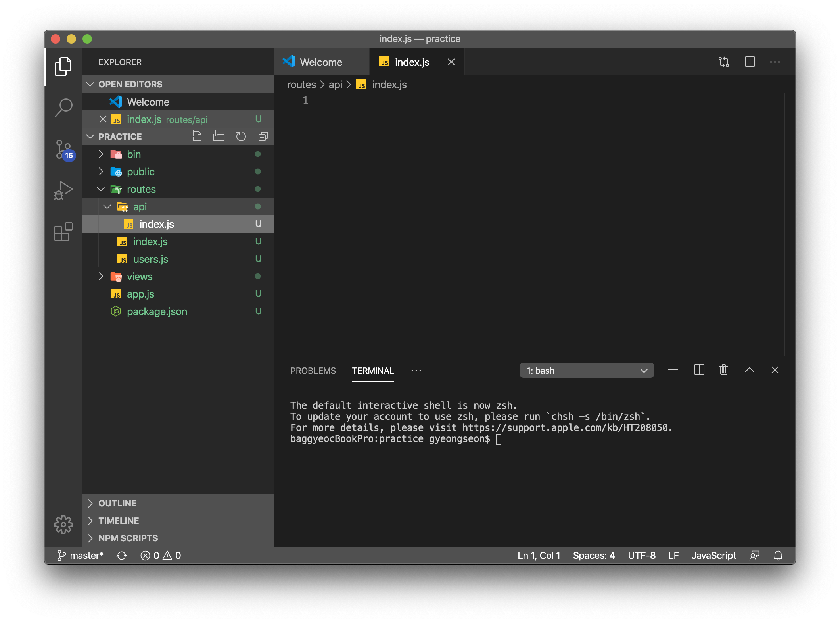Refresh the explorer file tree
The image size is (840, 623).
pos(241,137)
